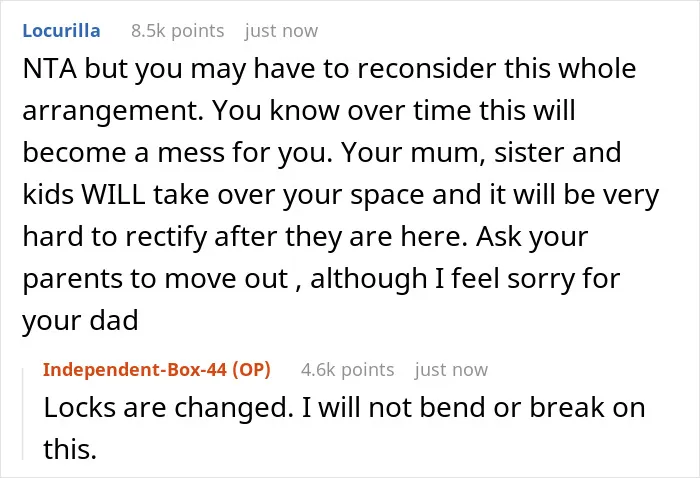Click the sentence "Locks are changed."
The image size is (700, 478).
click(x=169, y=407)
